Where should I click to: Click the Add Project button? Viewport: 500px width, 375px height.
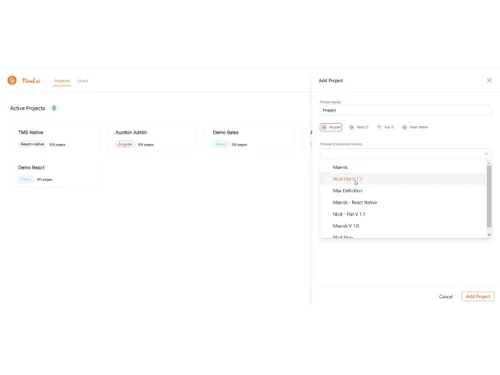tap(478, 296)
